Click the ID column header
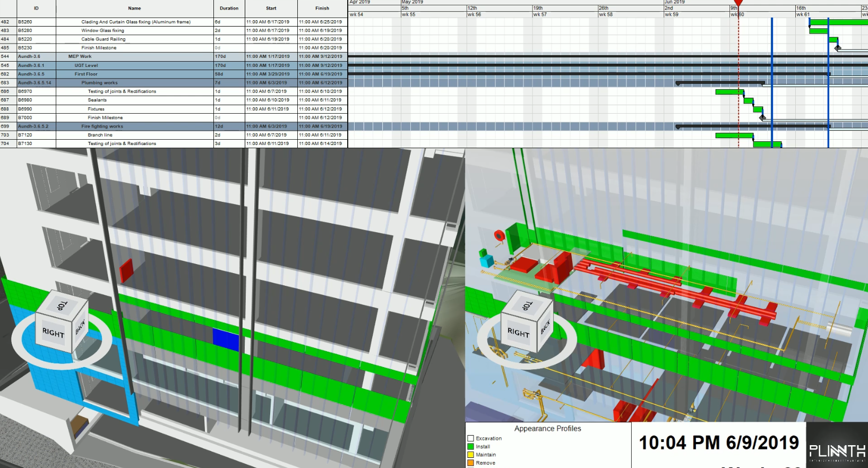 point(36,8)
